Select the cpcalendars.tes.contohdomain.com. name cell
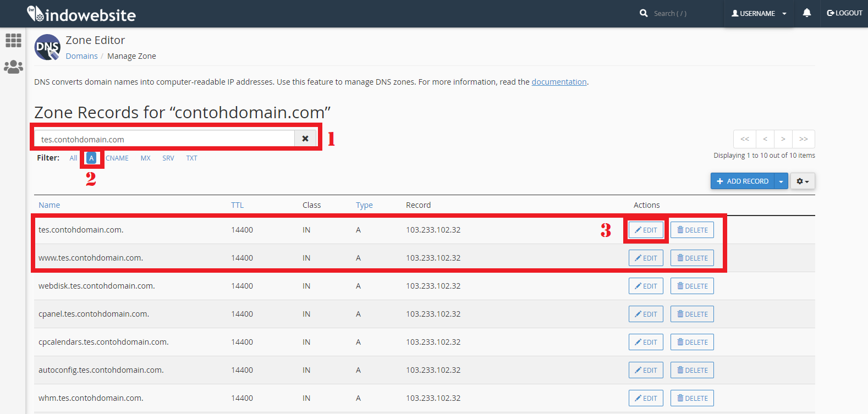Screen dimensions: 868x414 tap(103, 342)
